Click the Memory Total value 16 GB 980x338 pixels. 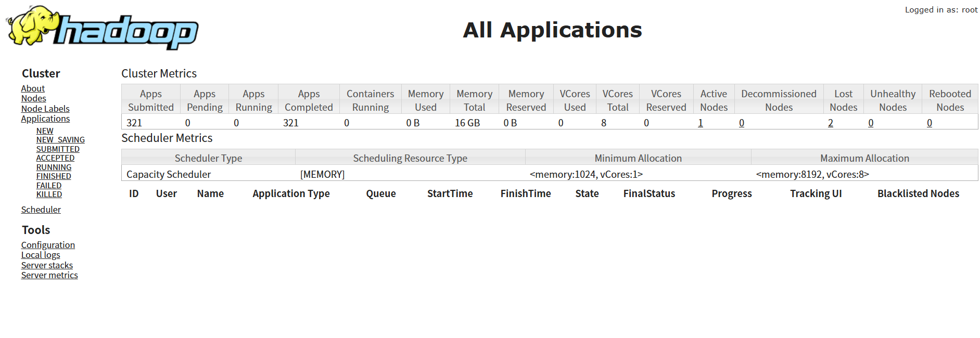467,123
